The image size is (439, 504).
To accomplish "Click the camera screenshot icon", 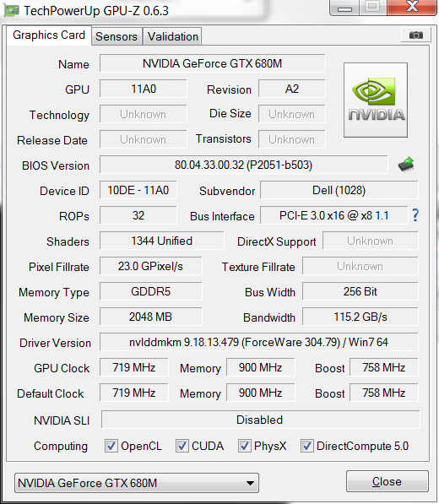I will (x=416, y=35).
